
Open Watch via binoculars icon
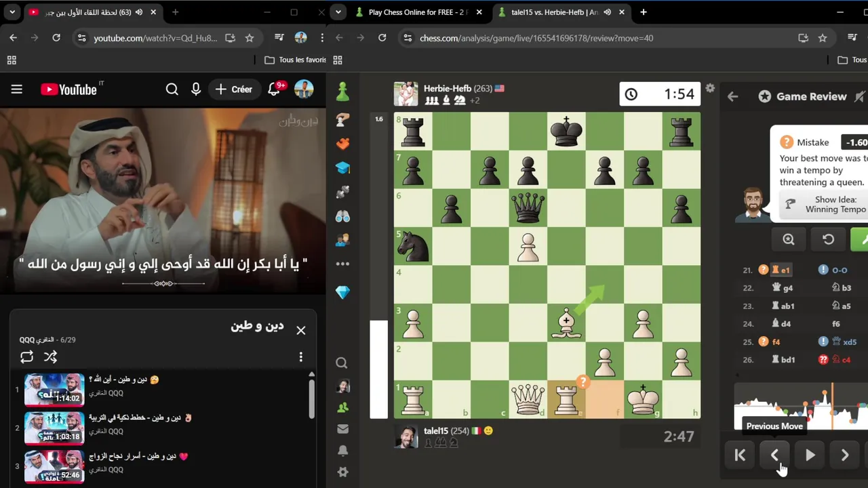click(x=342, y=216)
